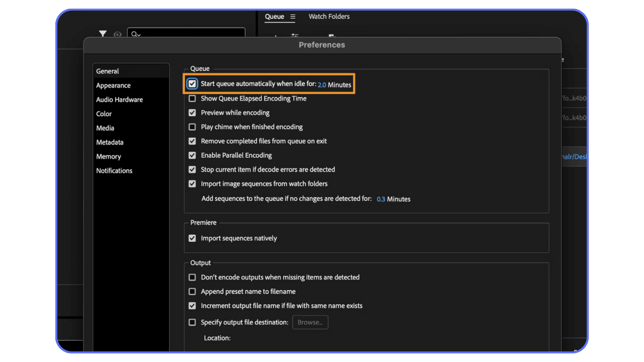Click the magnifier icon in the search field

(135, 35)
